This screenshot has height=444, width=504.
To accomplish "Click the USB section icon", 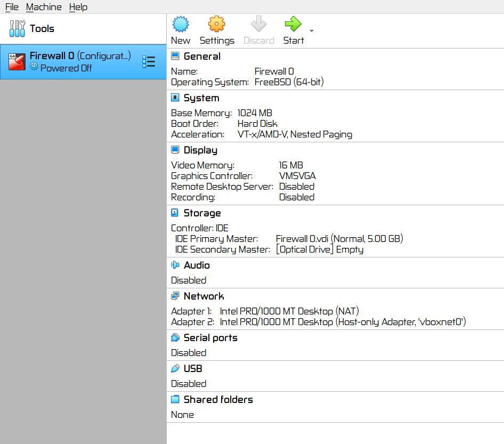I will pos(175,368).
